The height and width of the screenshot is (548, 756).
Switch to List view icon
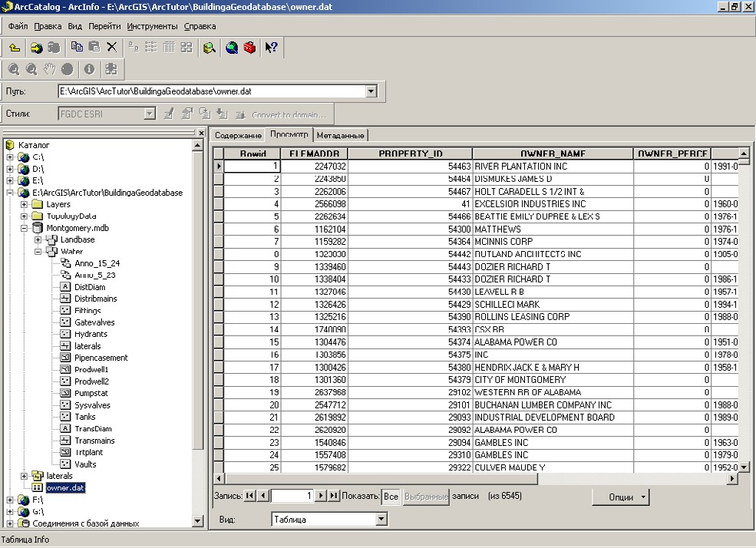click(x=151, y=47)
